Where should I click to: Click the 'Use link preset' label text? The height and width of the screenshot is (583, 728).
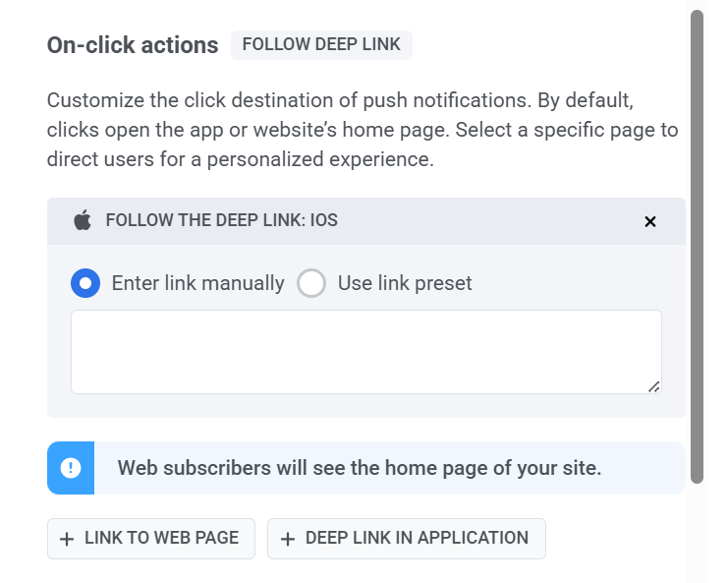(x=405, y=283)
